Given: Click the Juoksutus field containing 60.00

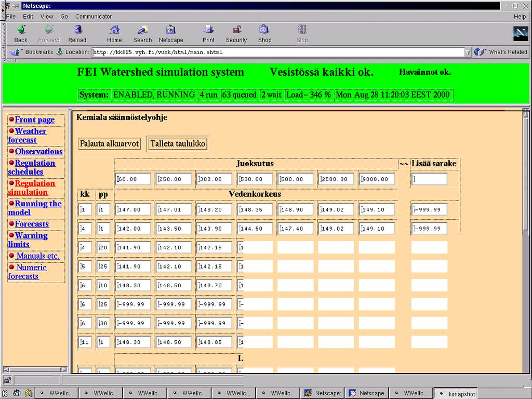Looking at the screenshot, I should pos(132,179).
